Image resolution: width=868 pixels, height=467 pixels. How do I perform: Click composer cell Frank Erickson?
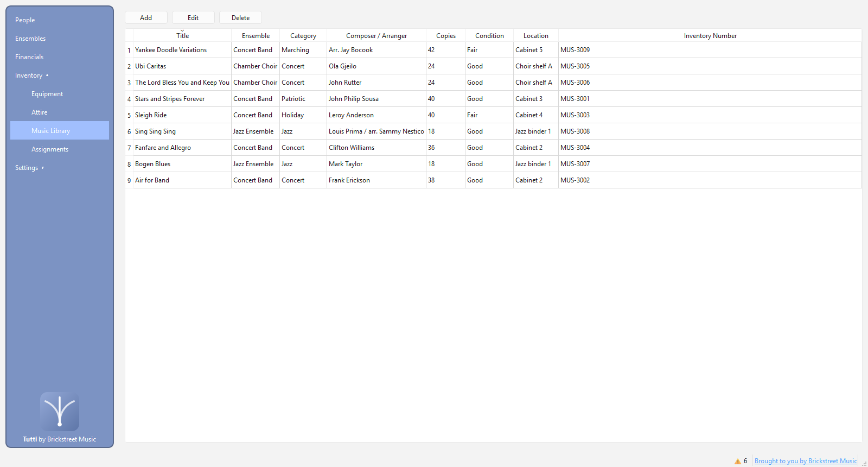(x=376, y=180)
